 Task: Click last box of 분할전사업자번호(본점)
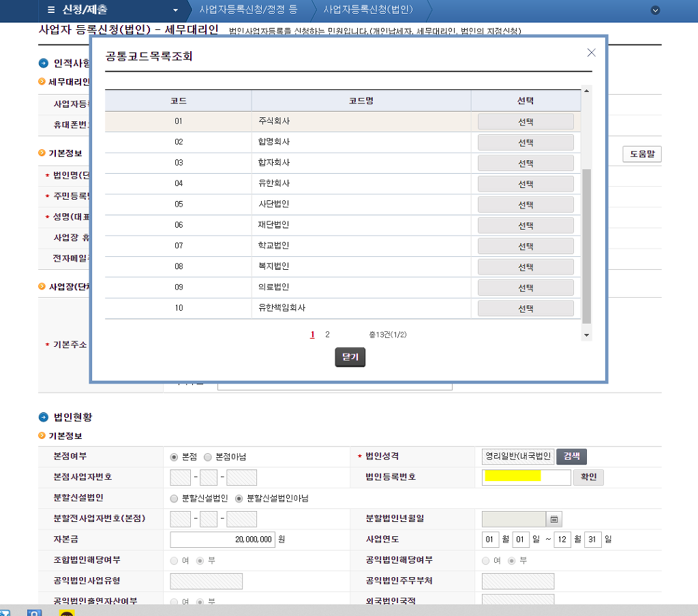pyautogui.click(x=242, y=519)
